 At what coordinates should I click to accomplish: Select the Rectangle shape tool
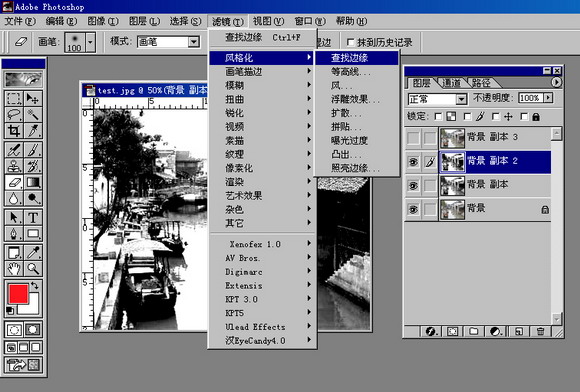click(33, 234)
